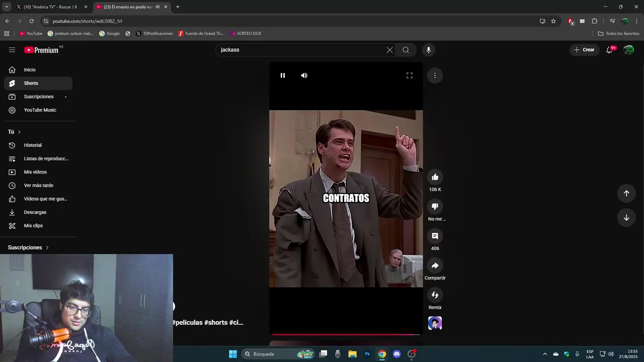Open Suscripciones in the sidebar

pyautogui.click(x=38, y=97)
